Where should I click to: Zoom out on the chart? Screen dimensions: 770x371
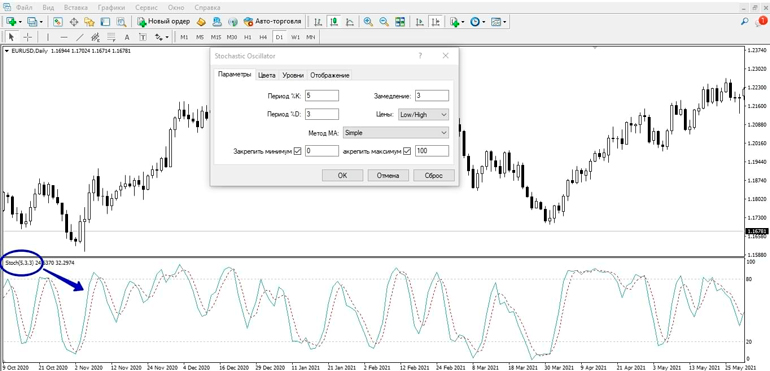pyautogui.click(x=384, y=22)
